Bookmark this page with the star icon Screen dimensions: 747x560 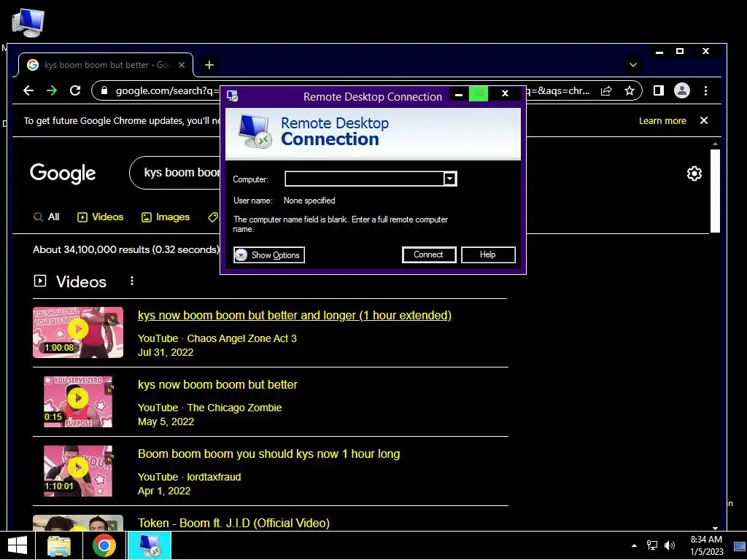630,90
